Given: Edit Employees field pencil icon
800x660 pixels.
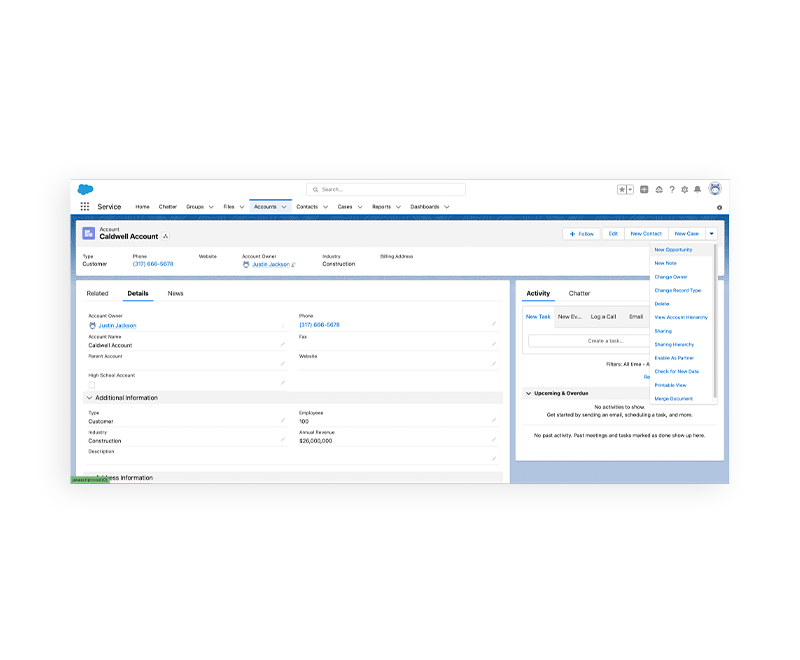Looking at the screenshot, I should (x=494, y=420).
